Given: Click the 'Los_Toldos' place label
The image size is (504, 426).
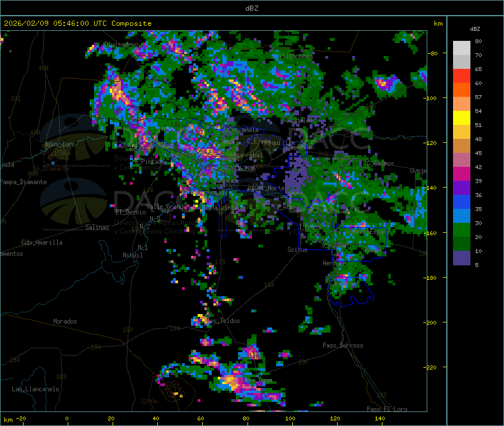Looking at the screenshot, I should click(x=223, y=321).
